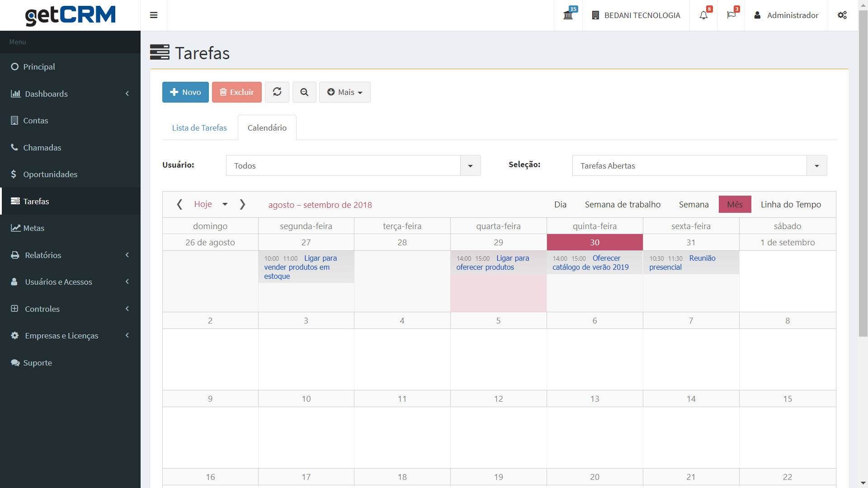Click calendar day 31 header
The image size is (868, 488).
coord(691,243)
